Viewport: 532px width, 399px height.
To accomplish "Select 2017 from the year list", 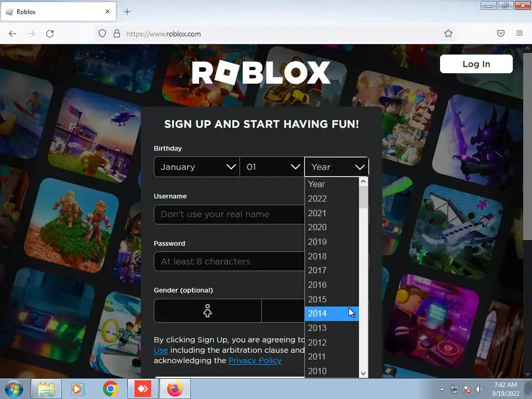I will (x=332, y=270).
